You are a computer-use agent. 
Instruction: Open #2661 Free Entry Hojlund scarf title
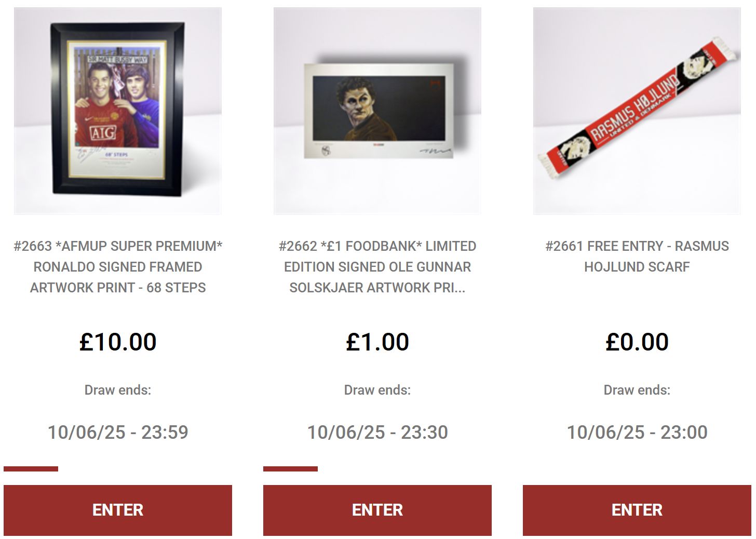[x=637, y=257]
